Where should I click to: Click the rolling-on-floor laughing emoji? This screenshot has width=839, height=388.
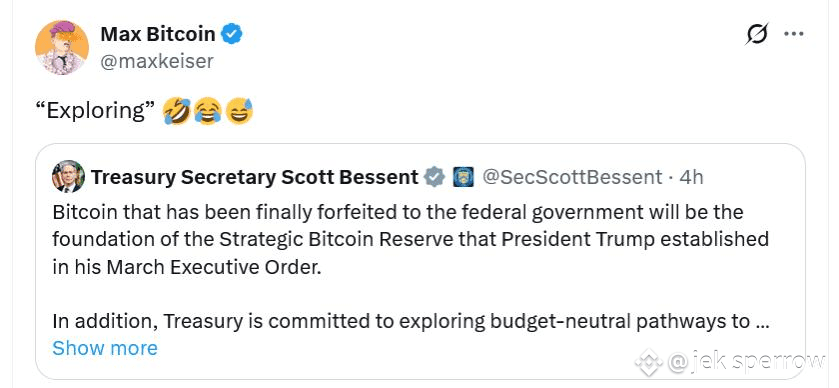point(178,111)
